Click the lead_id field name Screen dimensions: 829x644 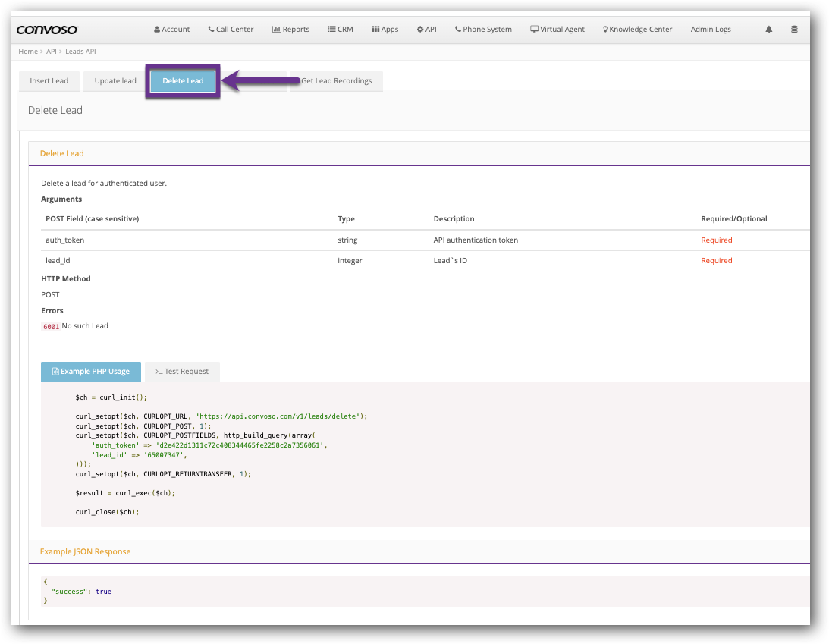pyautogui.click(x=58, y=261)
